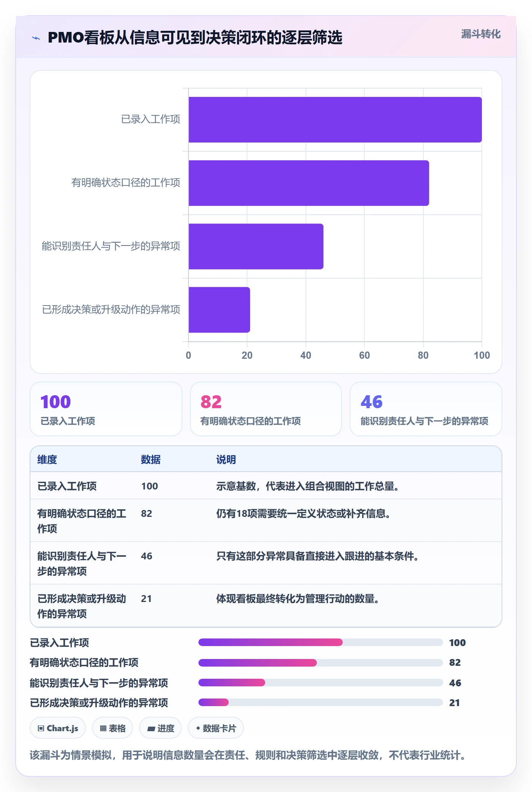Click x-axis tick label 80

point(423,355)
